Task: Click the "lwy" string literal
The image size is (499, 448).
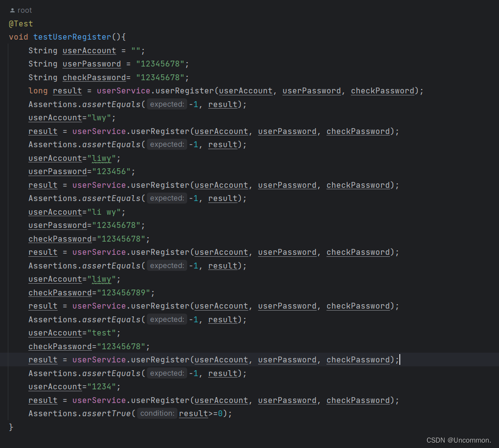Action: pyautogui.click(x=99, y=118)
